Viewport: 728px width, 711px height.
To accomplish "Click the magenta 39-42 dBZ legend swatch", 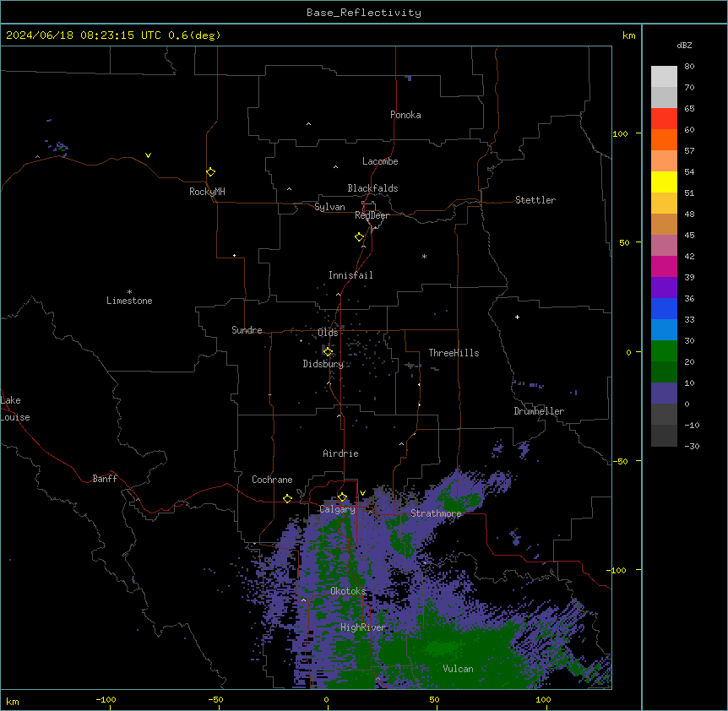I will (x=664, y=266).
